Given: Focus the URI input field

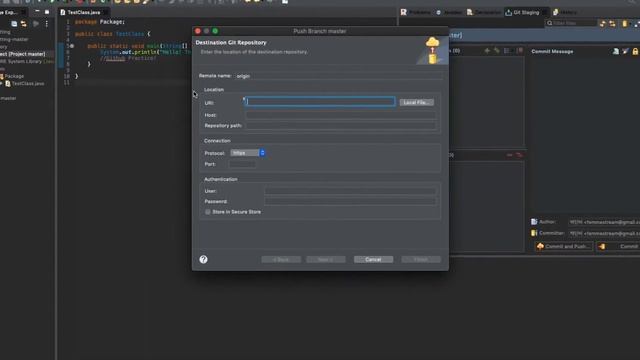Looking at the screenshot, I should click(320, 102).
